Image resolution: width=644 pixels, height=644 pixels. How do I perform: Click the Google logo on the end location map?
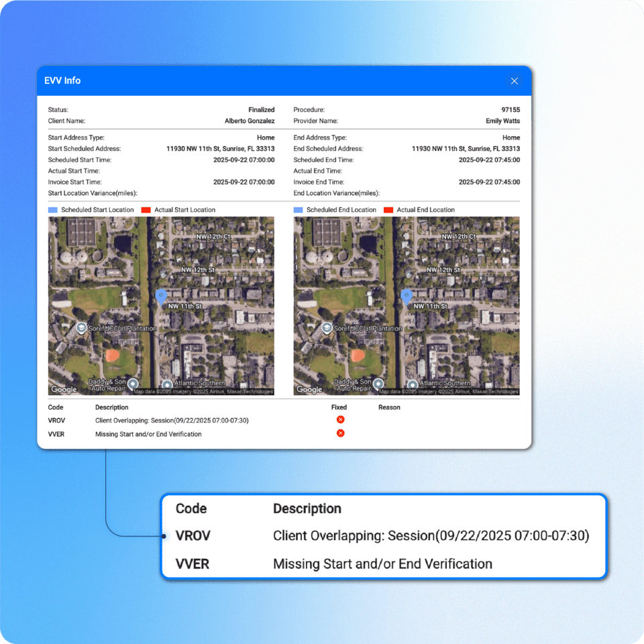coord(309,389)
